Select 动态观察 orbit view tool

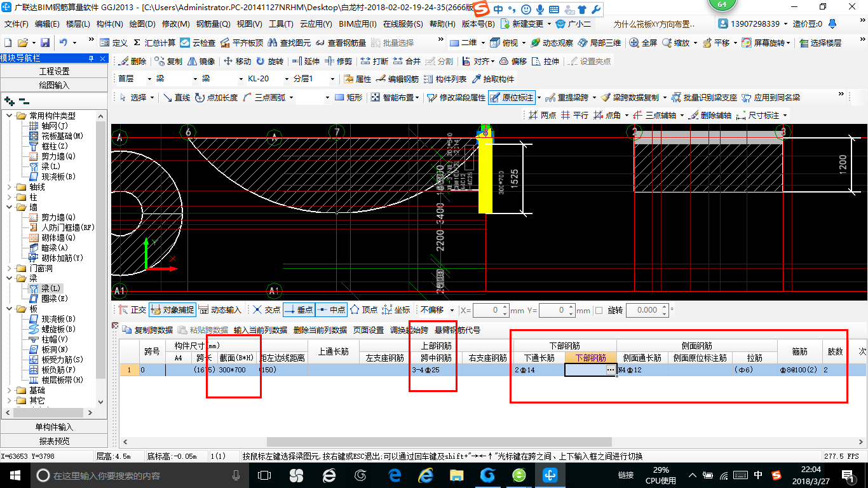pos(552,43)
